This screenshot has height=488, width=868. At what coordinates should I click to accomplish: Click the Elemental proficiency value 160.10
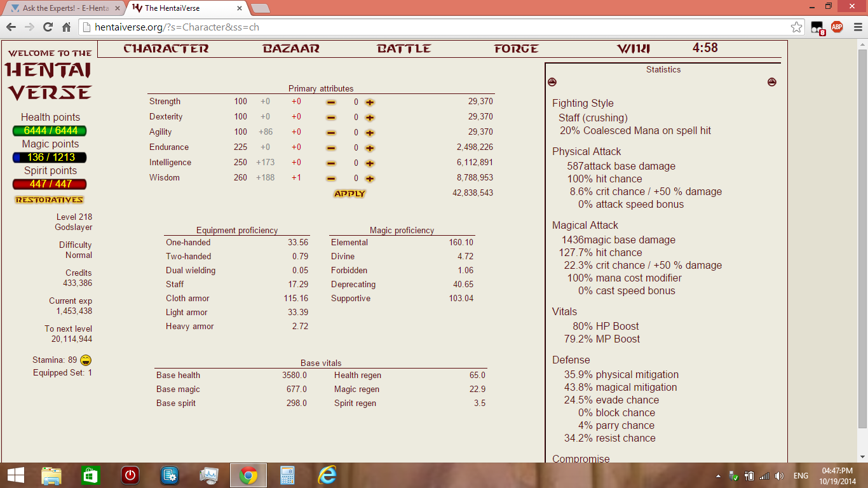461,243
